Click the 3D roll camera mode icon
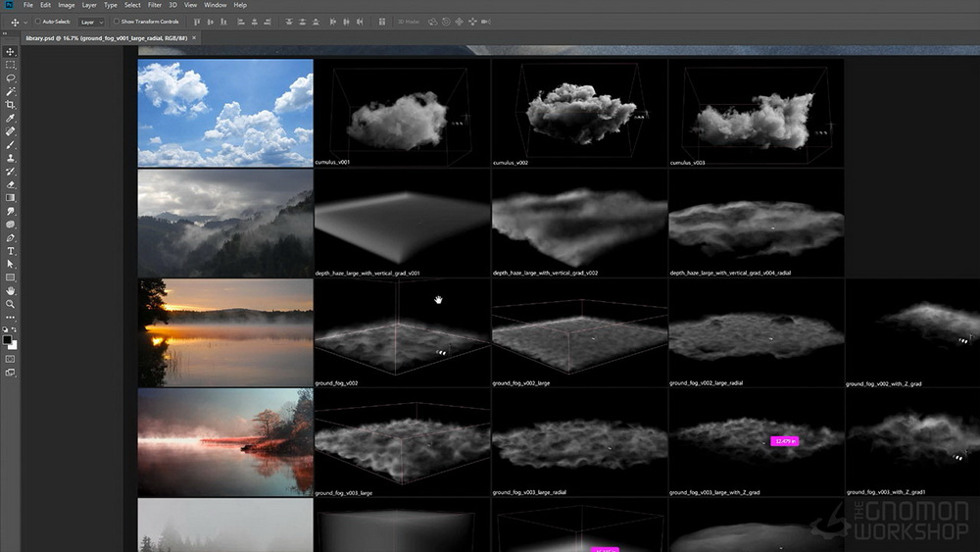The width and height of the screenshot is (980, 552). coord(446,22)
